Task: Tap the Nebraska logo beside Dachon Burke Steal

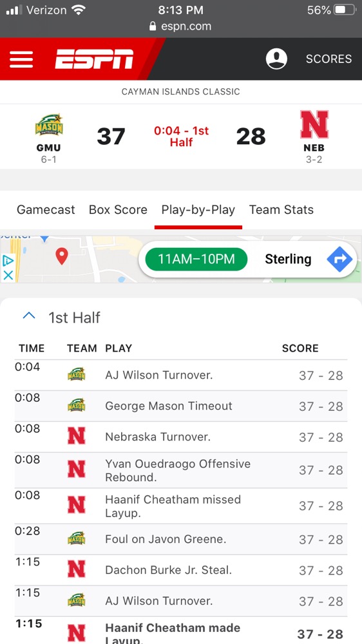Action: (x=77, y=569)
